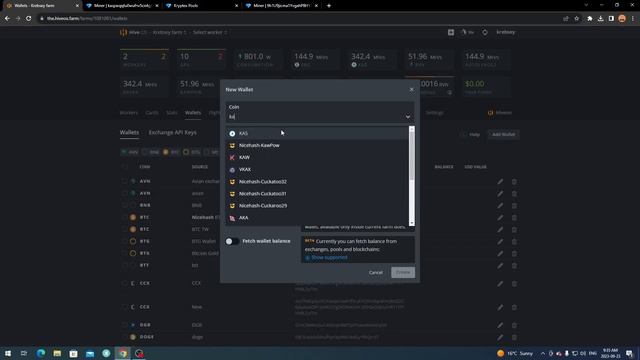The width and height of the screenshot is (640, 360).
Task: Edit the DOGE wallet row
Action: pos(500,337)
